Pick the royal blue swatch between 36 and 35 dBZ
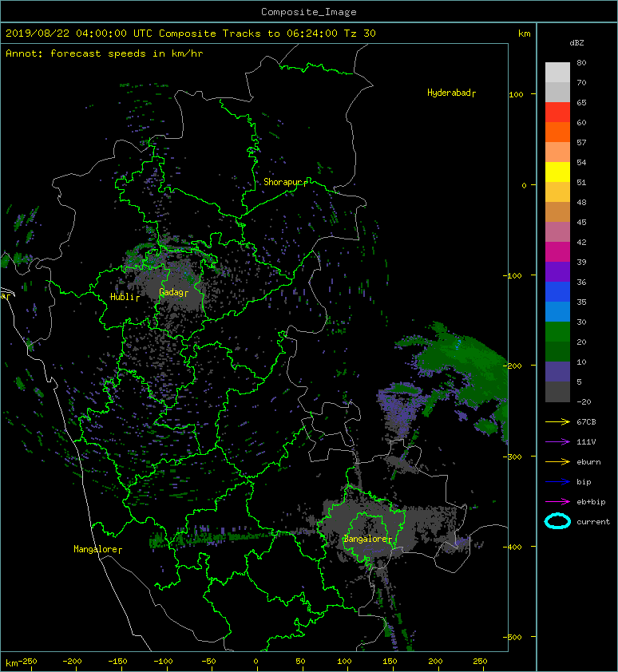 [557, 291]
